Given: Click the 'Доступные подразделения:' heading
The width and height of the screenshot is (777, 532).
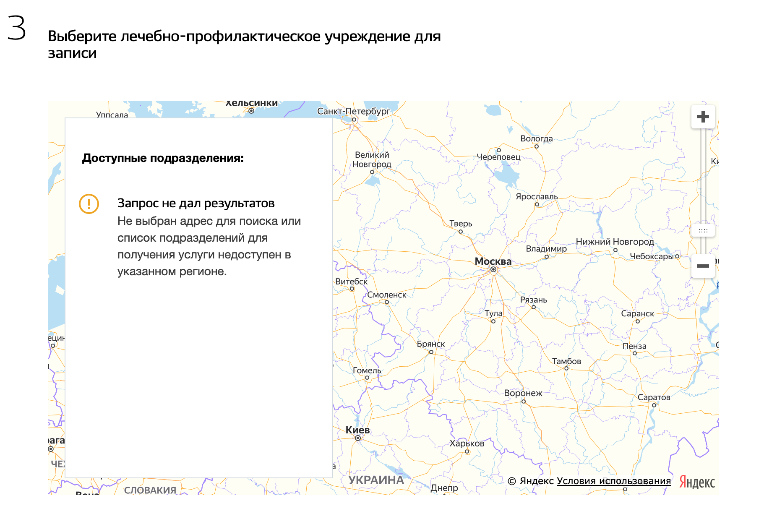Looking at the screenshot, I should tap(163, 158).
